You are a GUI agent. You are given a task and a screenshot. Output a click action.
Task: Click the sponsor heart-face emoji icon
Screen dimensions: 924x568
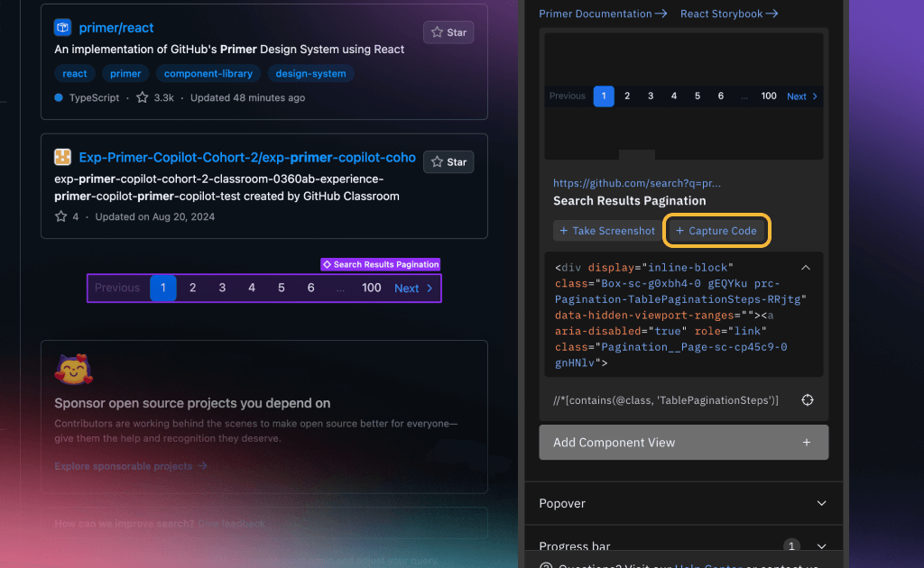tap(74, 370)
